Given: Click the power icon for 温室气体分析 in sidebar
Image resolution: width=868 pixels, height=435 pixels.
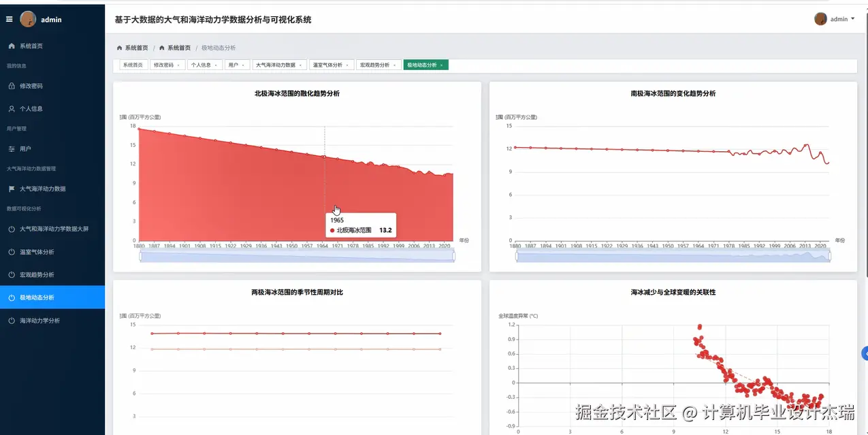Looking at the screenshot, I should click(12, 252).
